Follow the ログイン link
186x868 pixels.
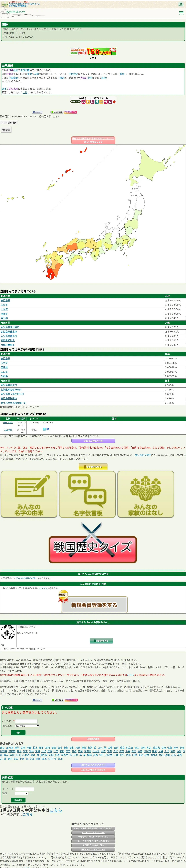click(x=43, y=588)
